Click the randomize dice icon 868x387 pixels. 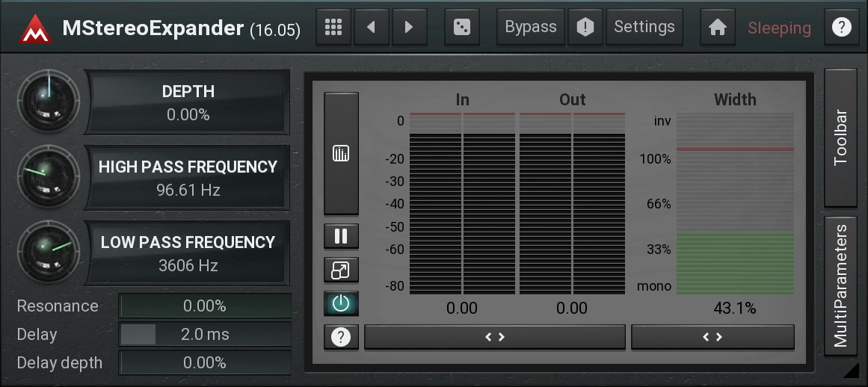(x=462, y=27)
